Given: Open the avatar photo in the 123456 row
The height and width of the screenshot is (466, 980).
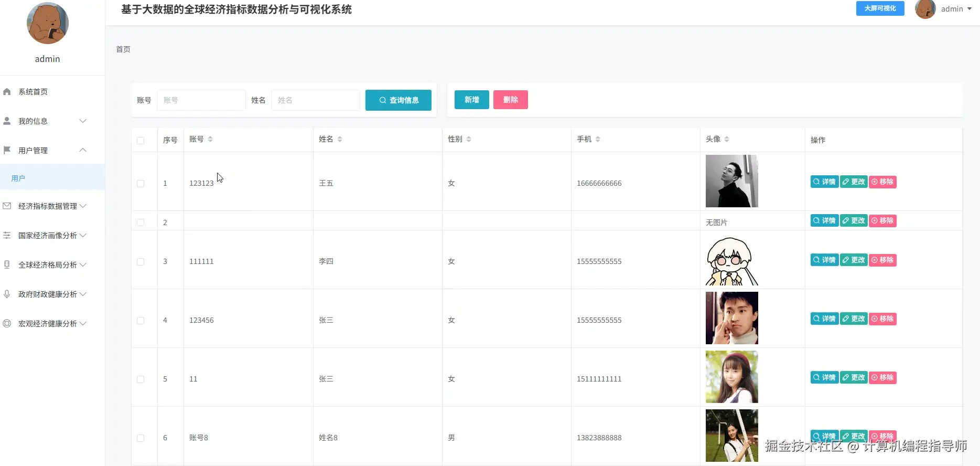Looking at the screenshot, I should click(732, 318).
